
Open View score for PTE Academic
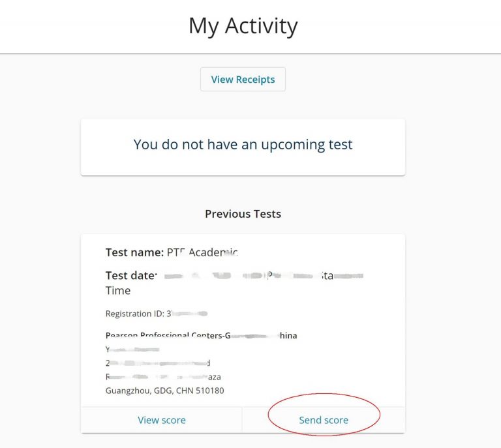tap(161, 420)
